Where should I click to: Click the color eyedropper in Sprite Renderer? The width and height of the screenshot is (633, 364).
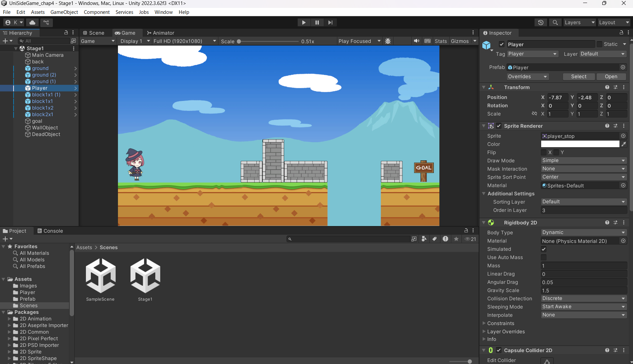pos(623,144)
